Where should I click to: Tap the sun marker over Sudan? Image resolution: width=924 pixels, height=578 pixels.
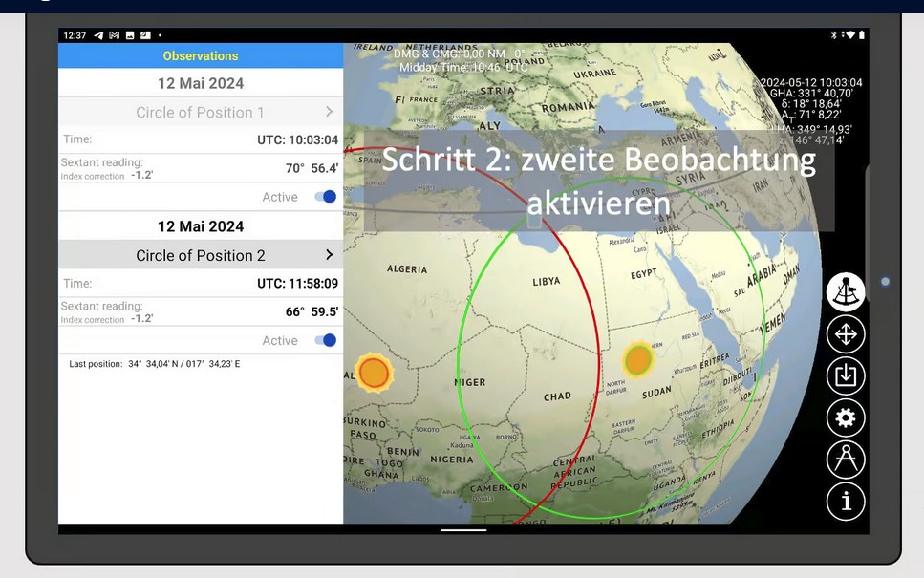coord(637,360)
